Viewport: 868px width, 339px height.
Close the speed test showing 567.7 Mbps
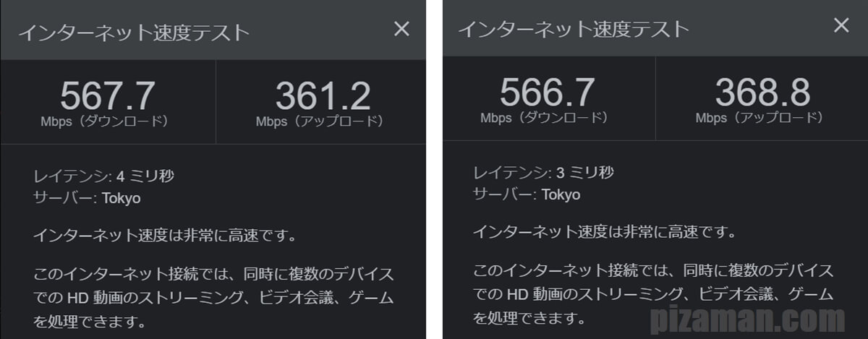[x=401, y=29]
